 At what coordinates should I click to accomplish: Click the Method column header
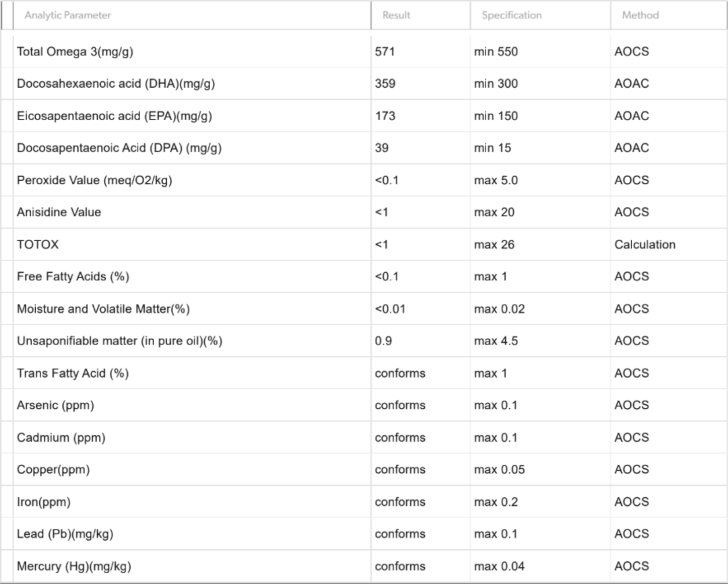coord(640,15)
